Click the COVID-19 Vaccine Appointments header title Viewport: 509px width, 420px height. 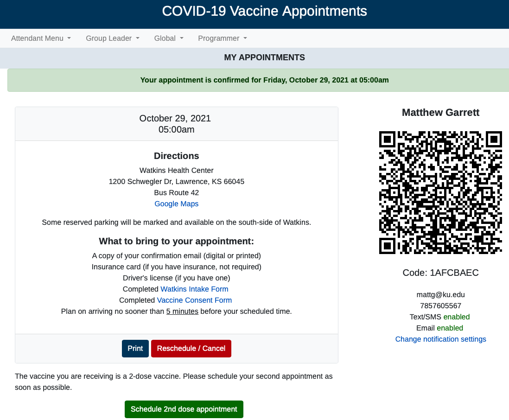click(x=265, y=12)
